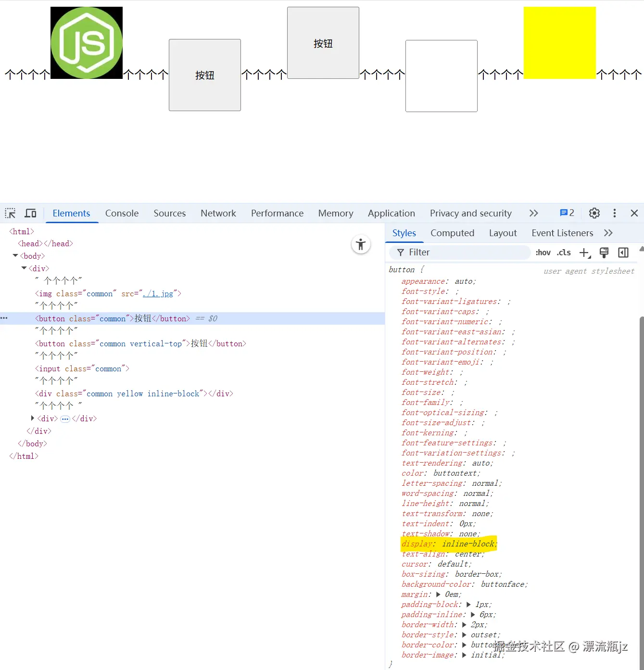Open the DevTools settings gear
This screenshot has height=670, width=644.
(594, 213)
